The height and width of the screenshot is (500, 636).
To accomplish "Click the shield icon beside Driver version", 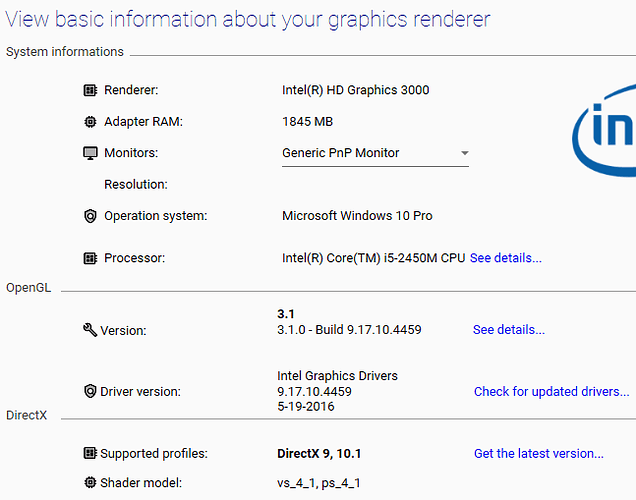I will click(x=90, y=392).
